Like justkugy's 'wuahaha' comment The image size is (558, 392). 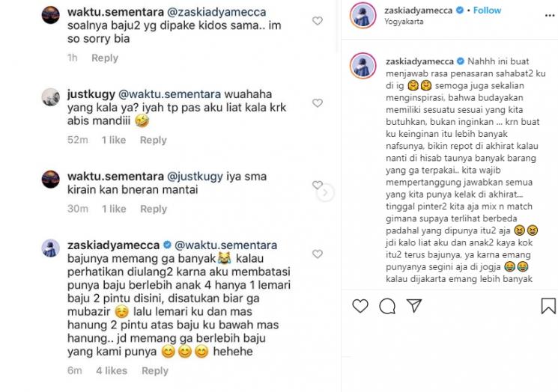coord(318,103)
